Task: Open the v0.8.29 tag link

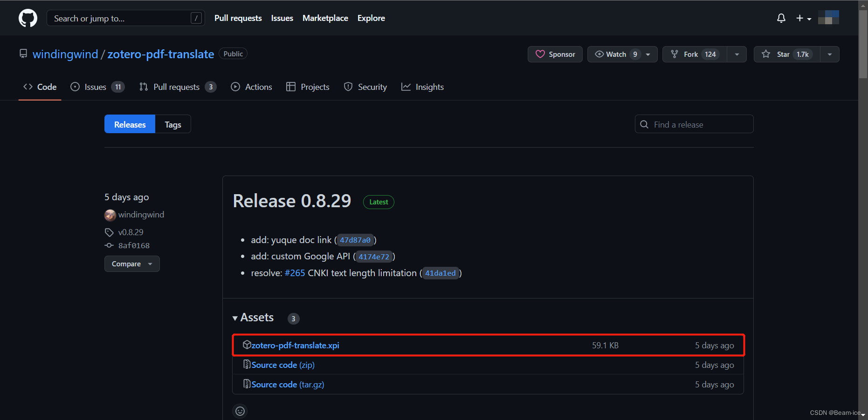Action: click(131, 232)
